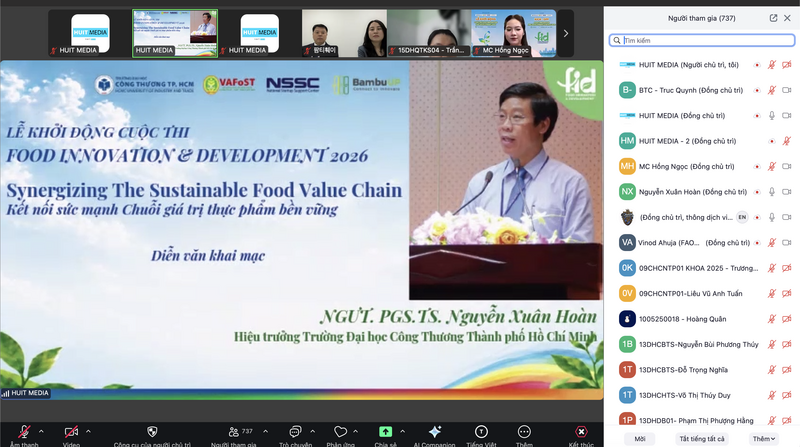The width and height of the screenshot is (800, 447).
Task: Open audio options arrow beside Âm thanh
Action: [41, 432]
